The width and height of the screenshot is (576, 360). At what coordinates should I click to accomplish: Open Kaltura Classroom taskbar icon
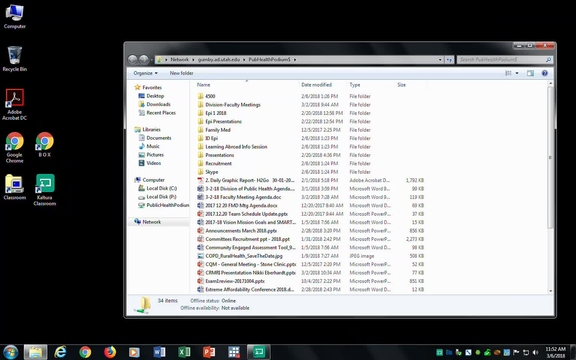259,352
